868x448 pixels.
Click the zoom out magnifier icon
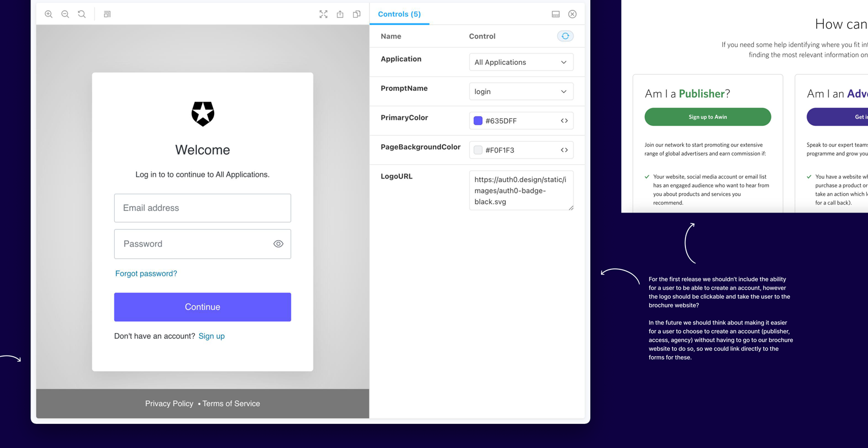65,14
